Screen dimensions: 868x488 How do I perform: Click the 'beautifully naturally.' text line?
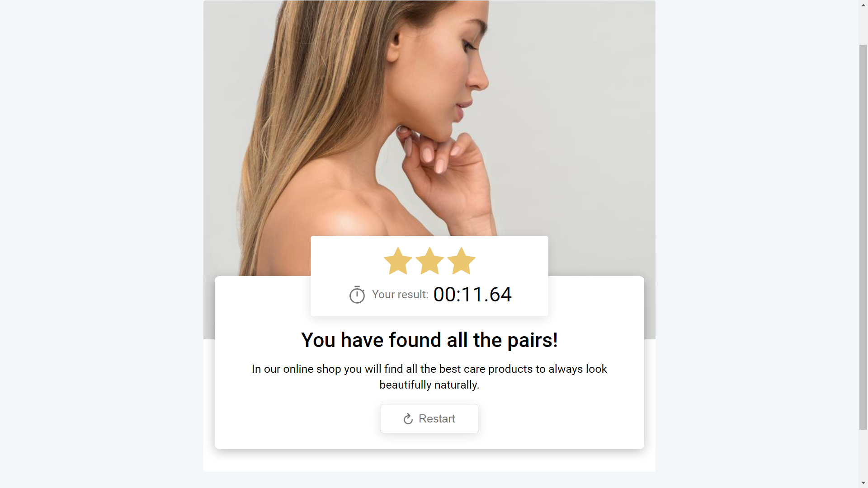(x=429, y=385)
